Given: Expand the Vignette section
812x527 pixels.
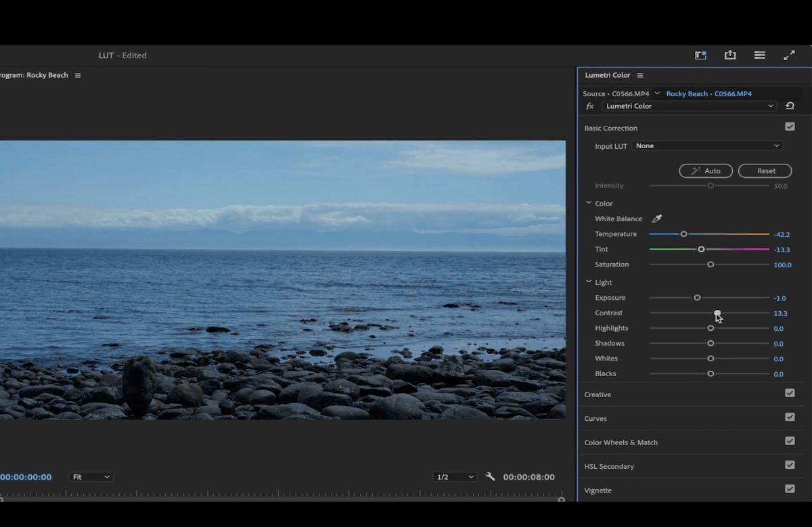Looking at the screenshot, I should pyautogui.click(x=597, y=490).
